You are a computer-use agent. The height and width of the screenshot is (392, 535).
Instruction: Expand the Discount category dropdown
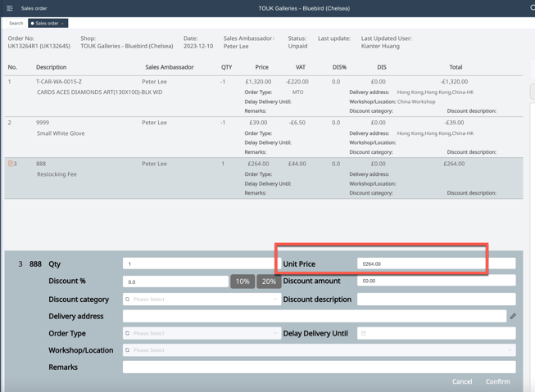[x=274, y=300]
